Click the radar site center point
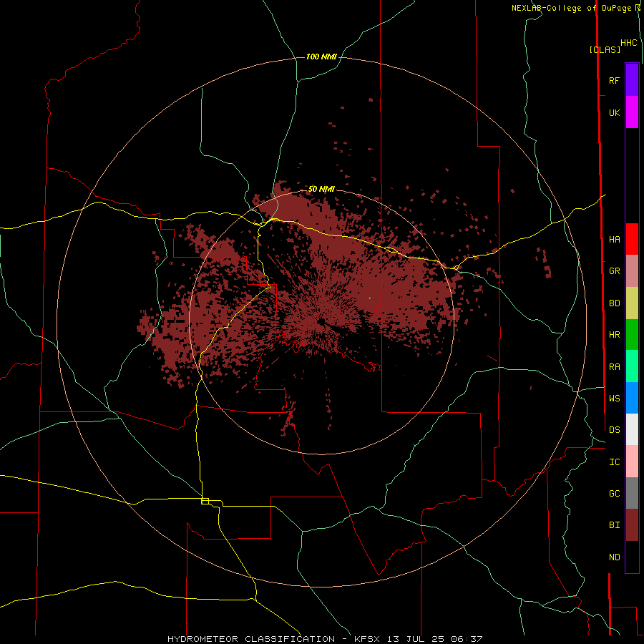 tap(321, 321)
